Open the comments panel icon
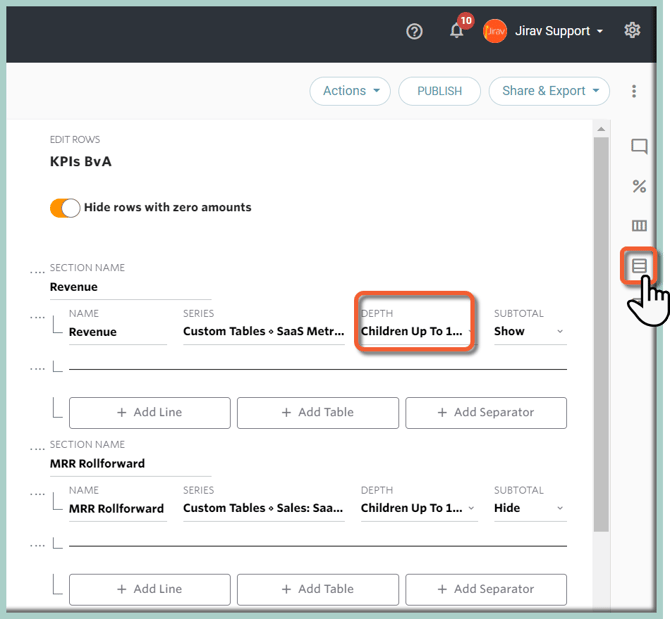 [x=639, y=147]
